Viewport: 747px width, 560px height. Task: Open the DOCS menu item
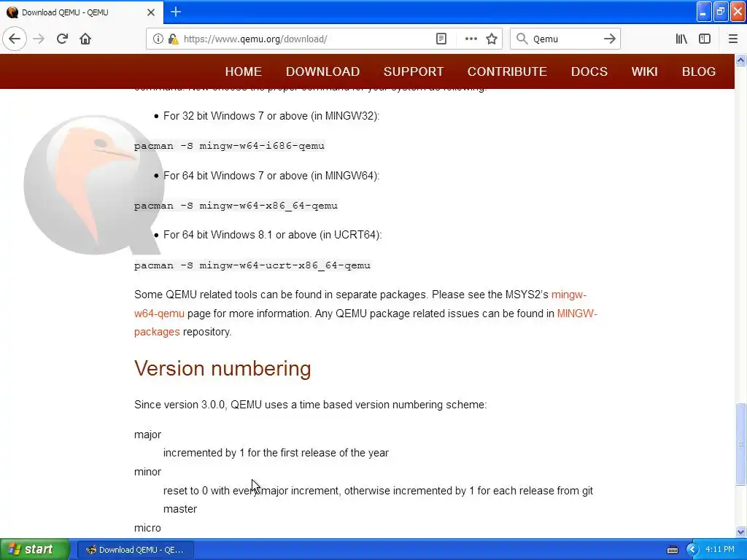click(589, 71)
